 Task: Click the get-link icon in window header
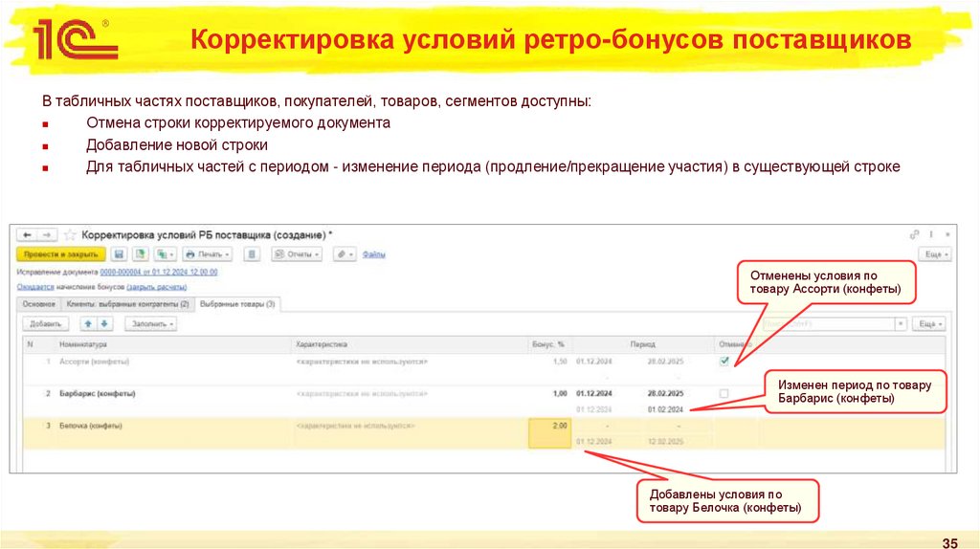pos(914,235)
